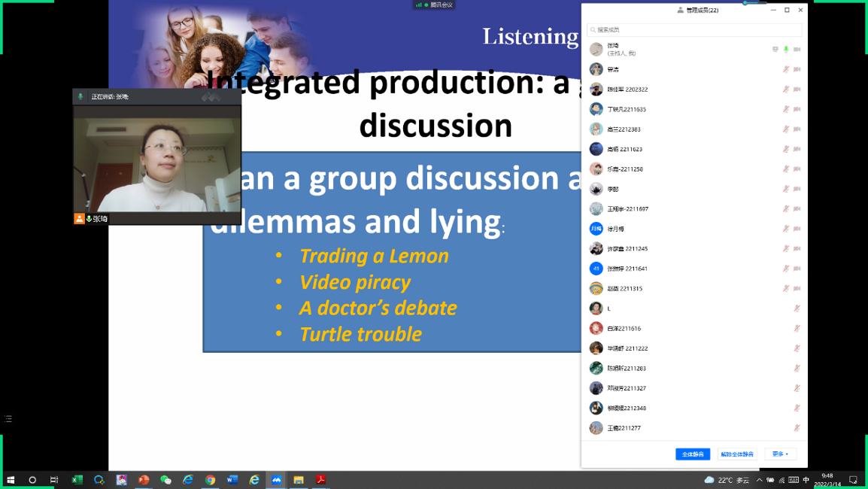868x489 pixels.
Task: Expand hidden system tray icons chevron
Action: click(x=759, y=480)
